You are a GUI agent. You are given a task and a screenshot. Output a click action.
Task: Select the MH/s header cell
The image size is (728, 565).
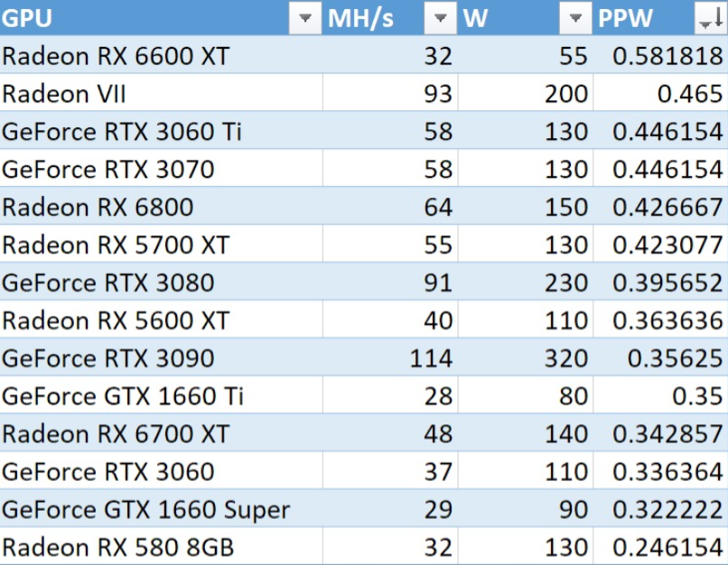point(390,18)
